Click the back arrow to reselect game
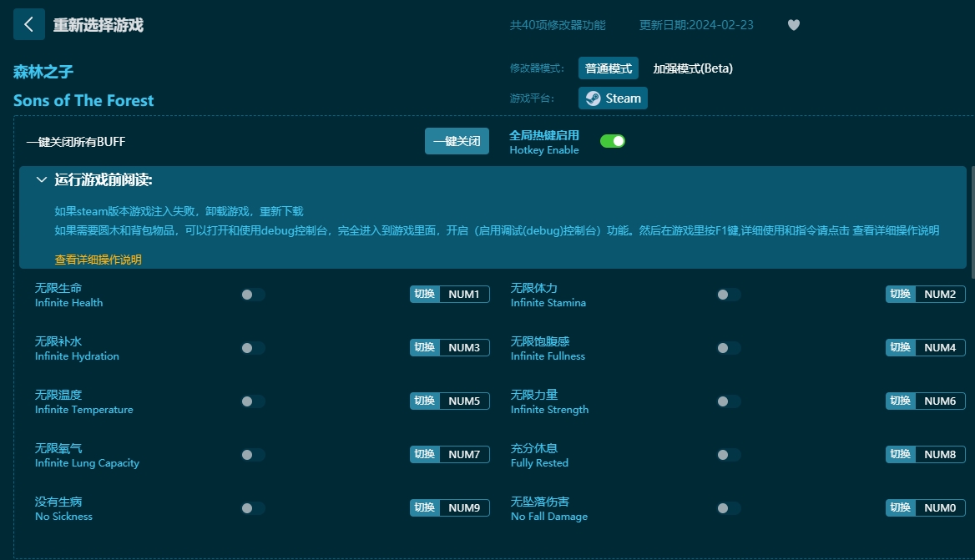This screenshot has height=560, width=975. click(x=29, y=24)
